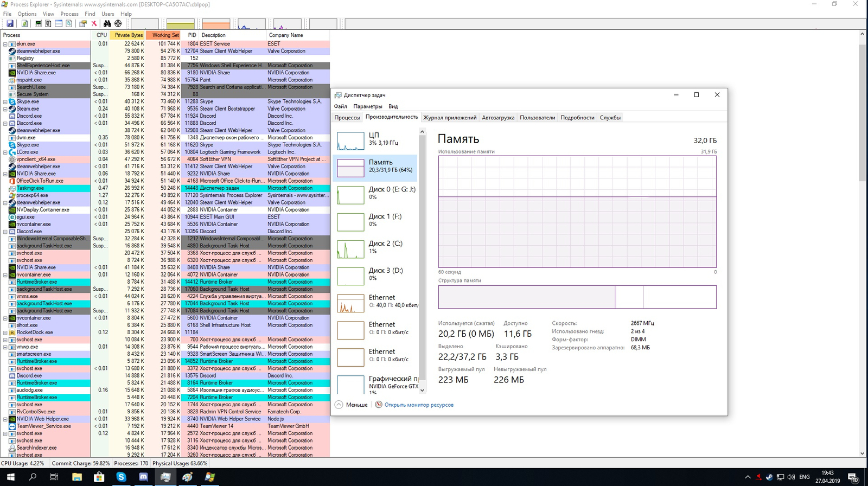Switch to the Автозагрузка tab

(x=498, y=118)
